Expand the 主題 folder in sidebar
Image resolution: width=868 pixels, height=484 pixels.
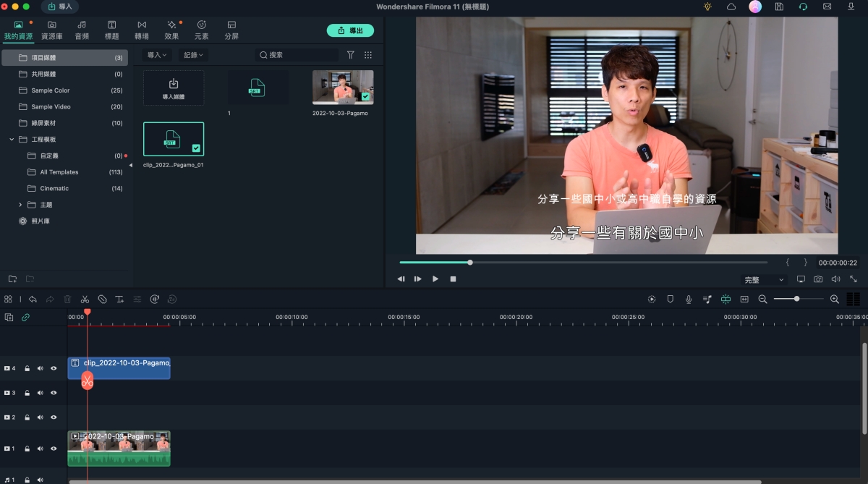pyautogui.click(x=20, y=205)
